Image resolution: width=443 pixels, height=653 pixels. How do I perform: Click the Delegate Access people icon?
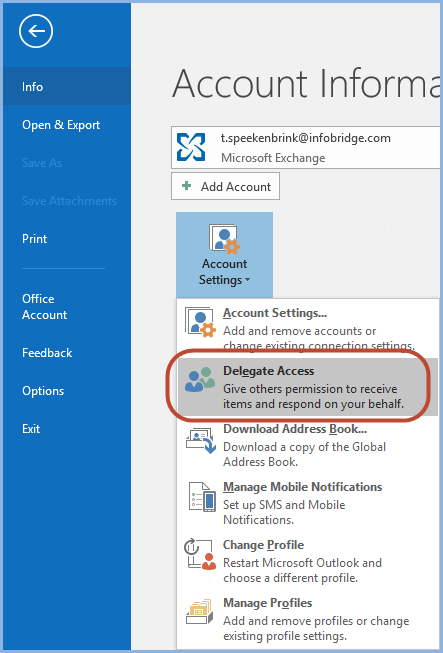(x=200, y=379)
